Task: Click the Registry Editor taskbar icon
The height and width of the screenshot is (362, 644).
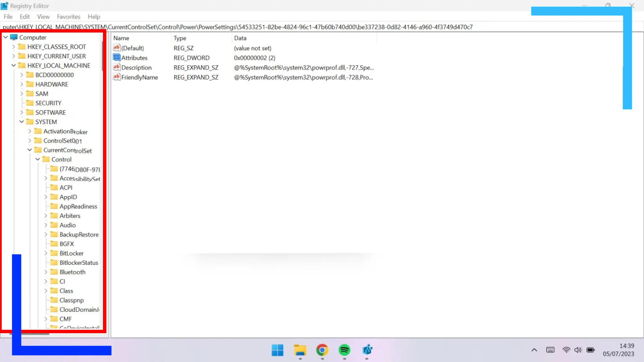Action: (367, 350)
